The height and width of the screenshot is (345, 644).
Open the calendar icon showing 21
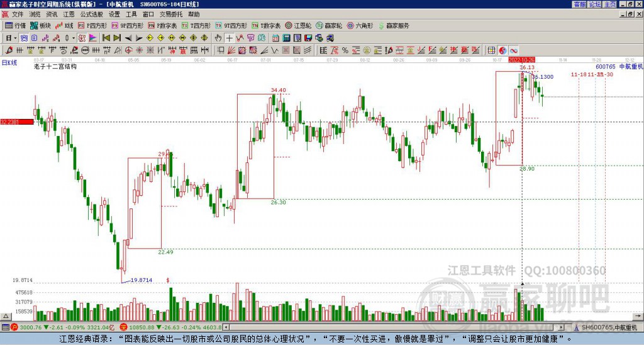coord(275,38)
